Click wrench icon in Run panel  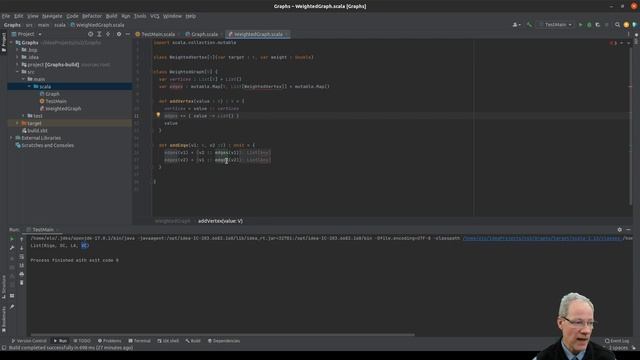(12, 248)
